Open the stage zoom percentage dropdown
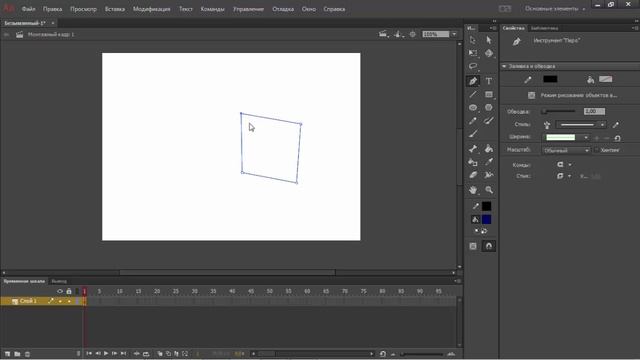Viewport: 640px width, 360px height. click(x=454, y=34)
